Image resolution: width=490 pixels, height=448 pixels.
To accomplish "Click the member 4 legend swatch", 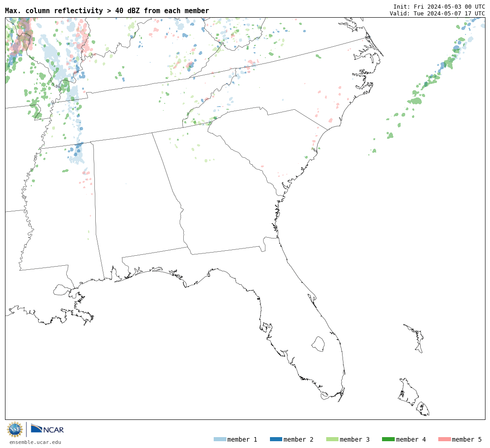I will pos(388,439).
